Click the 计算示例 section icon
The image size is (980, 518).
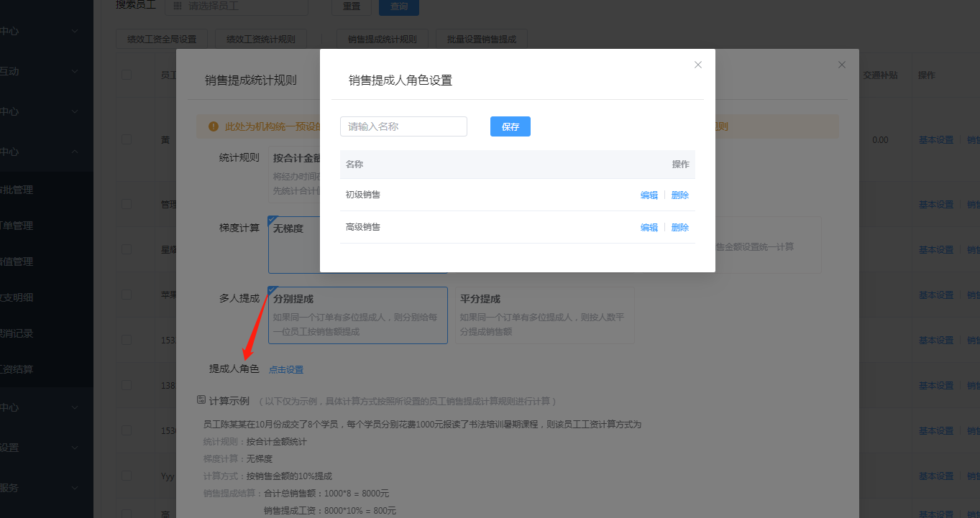[x=201, y=400]
